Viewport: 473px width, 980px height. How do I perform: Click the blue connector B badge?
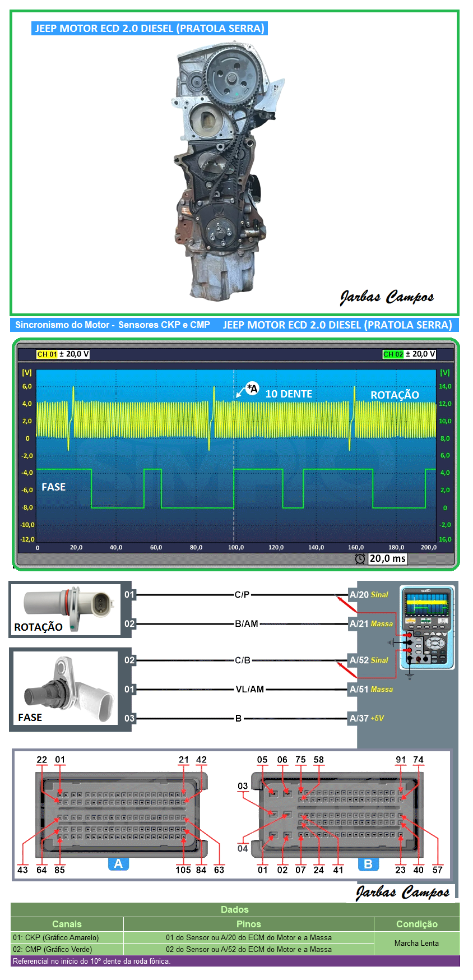click(368, 863)
